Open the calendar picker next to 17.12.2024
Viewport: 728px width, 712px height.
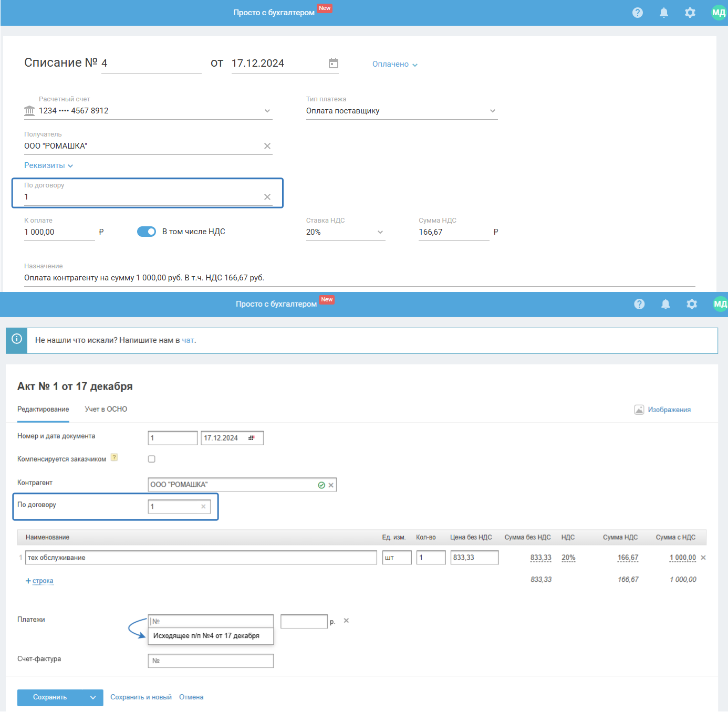pyautogui.click(x=334, y=64)
